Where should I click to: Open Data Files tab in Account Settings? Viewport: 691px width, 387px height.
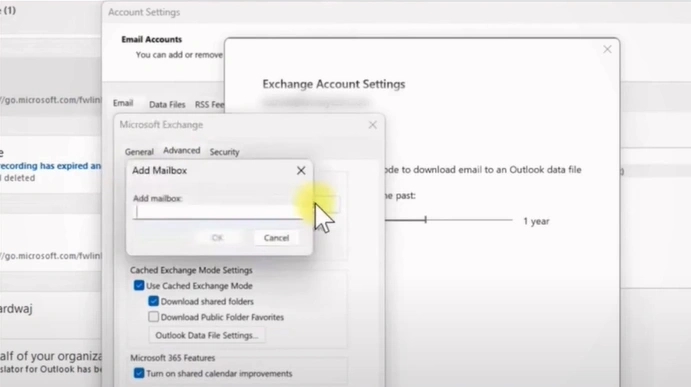coord(167,104)
